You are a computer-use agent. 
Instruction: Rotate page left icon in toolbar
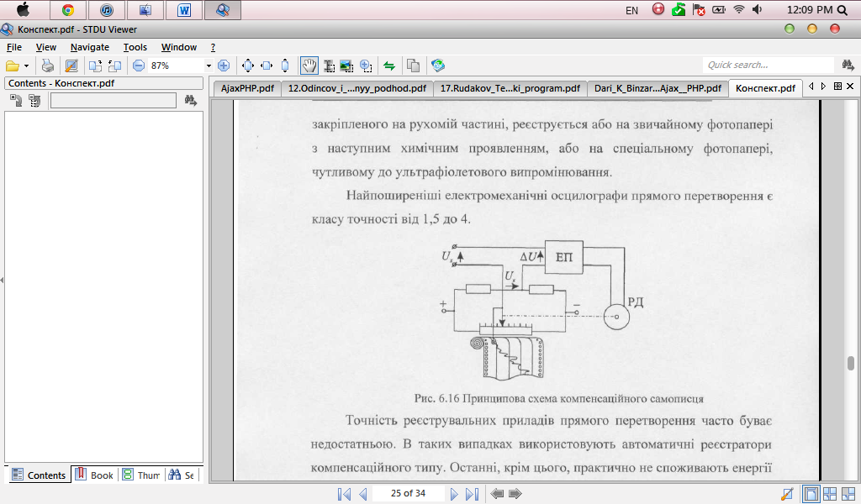click(114, 66)
